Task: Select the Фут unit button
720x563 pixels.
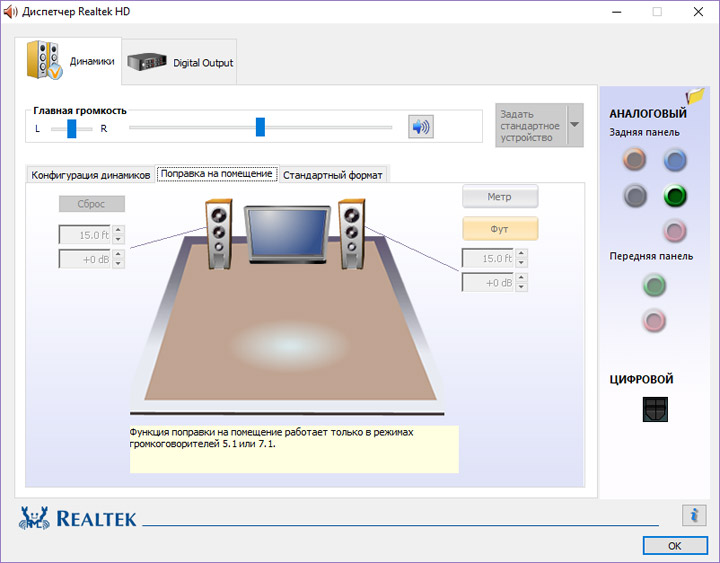Action: pyautogui.click(x=500, y=229)
